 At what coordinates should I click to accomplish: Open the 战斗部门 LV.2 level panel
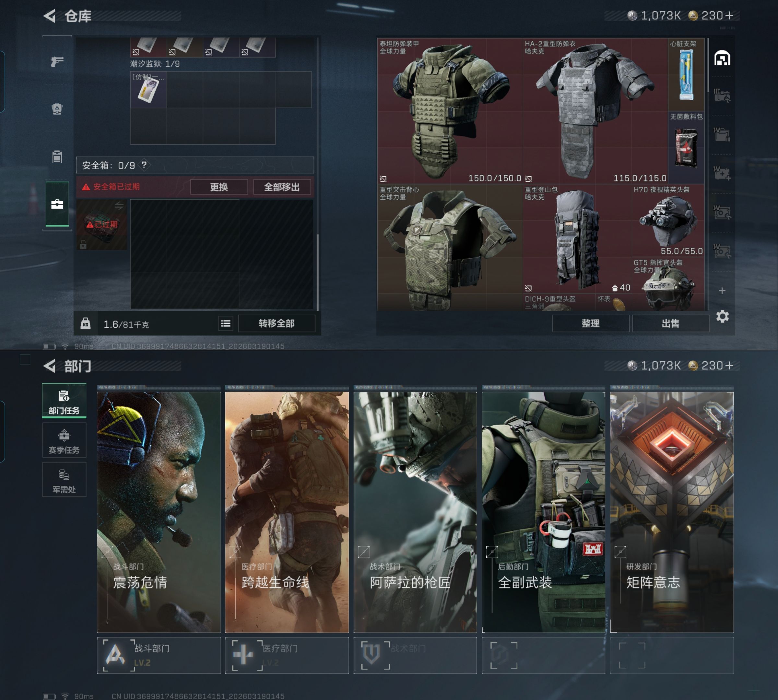(x=159, y=655)
